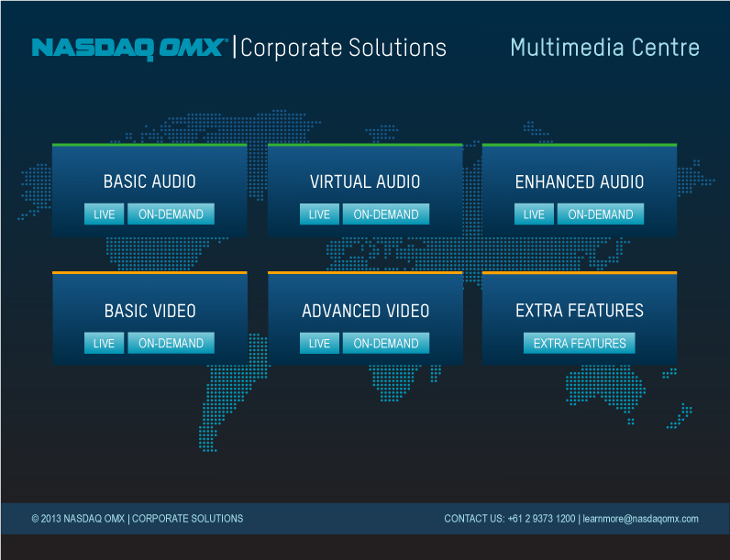Click the learnmore@nasdaqomx.com email link
The image size is (730, 560).
pyautogui.click(x=641, y=519)
